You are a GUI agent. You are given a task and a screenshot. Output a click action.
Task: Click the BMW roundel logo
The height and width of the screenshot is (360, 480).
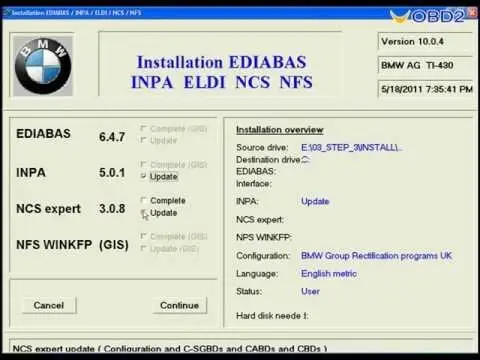pyautogui.click(x=43, y=66)
